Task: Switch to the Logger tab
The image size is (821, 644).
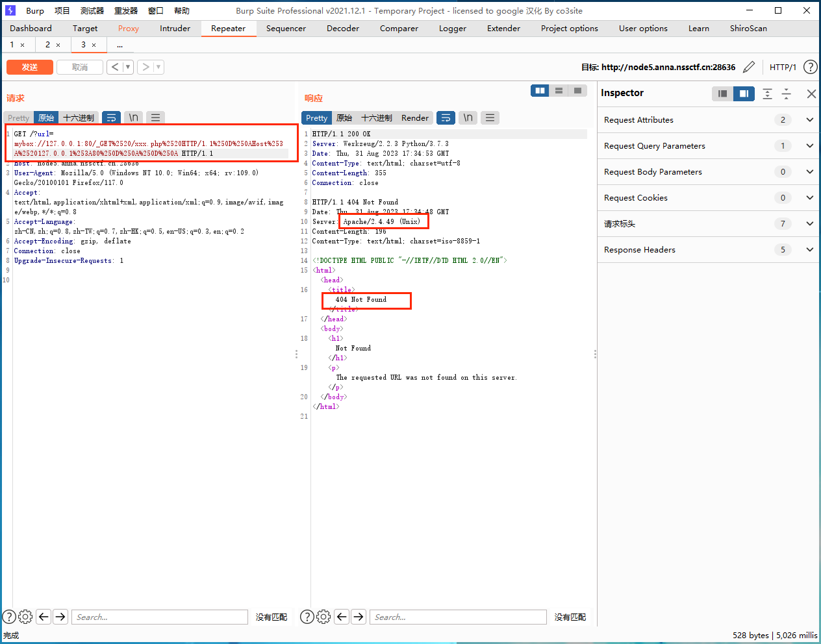Action: pyautogui.click(x=453, y=28)
